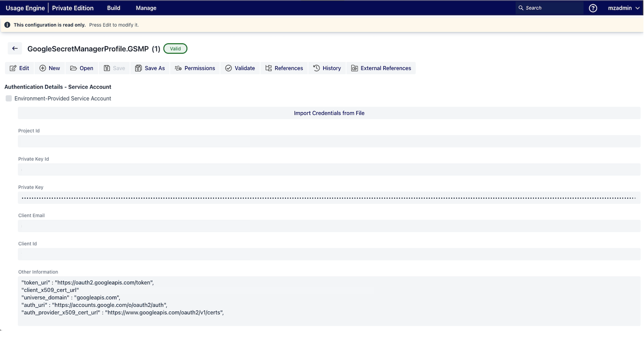This screenshot has width=644, height=345.
Task: Open the External References icon
Action: 355,68
